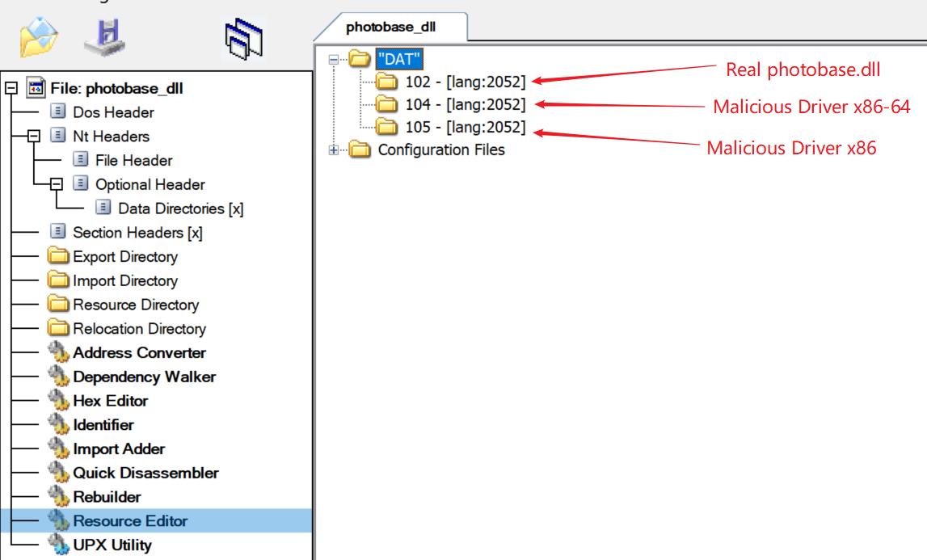Click the cascading windows toolbar icon
The image size is (927, 560).
click(243, 39)
